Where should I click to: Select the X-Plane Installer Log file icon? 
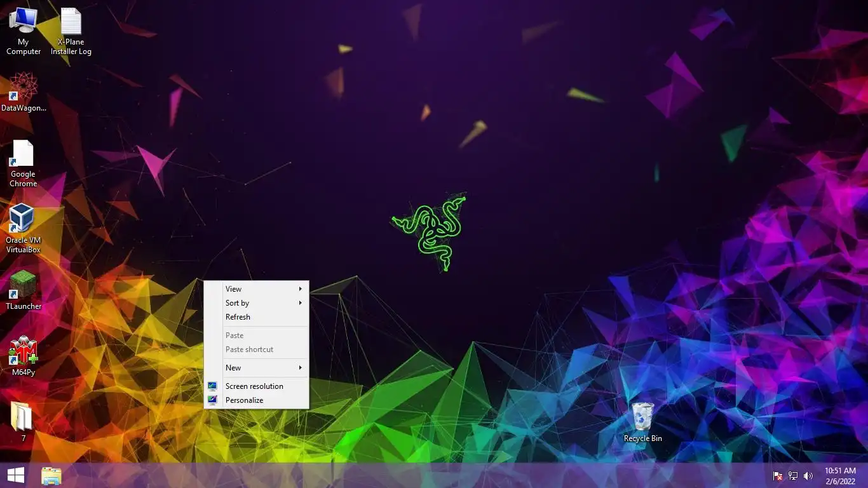(71, 32)
